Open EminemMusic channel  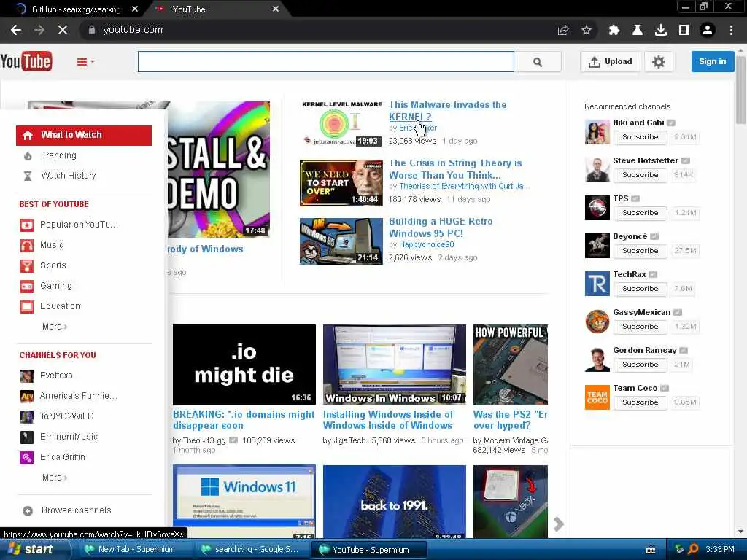click(69, 437)
